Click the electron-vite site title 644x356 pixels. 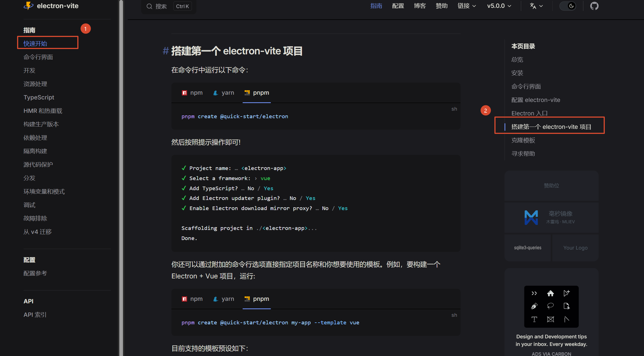tap(58, 6)
